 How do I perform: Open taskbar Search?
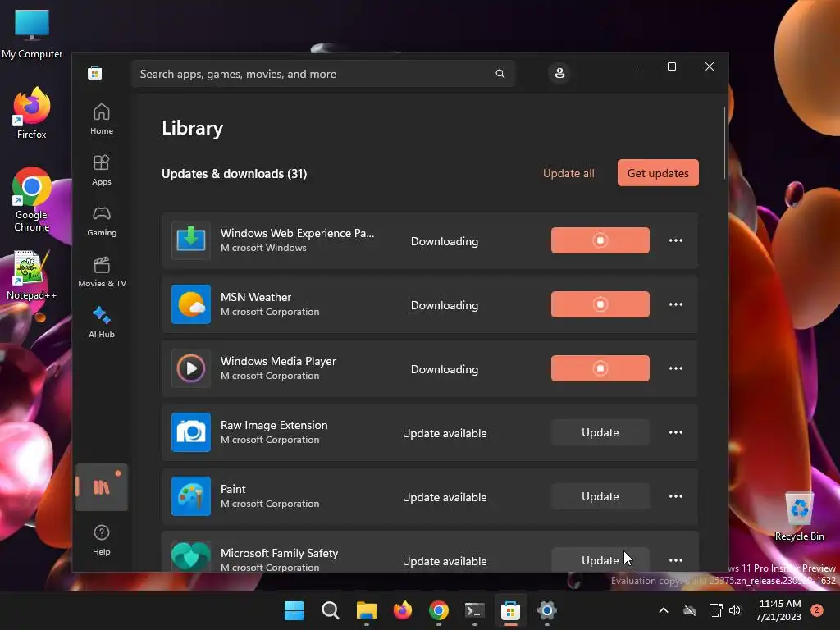330,610
